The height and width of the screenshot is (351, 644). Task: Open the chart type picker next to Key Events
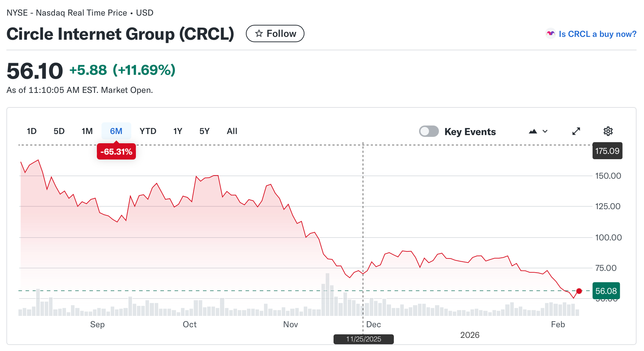tap(545, 131)
